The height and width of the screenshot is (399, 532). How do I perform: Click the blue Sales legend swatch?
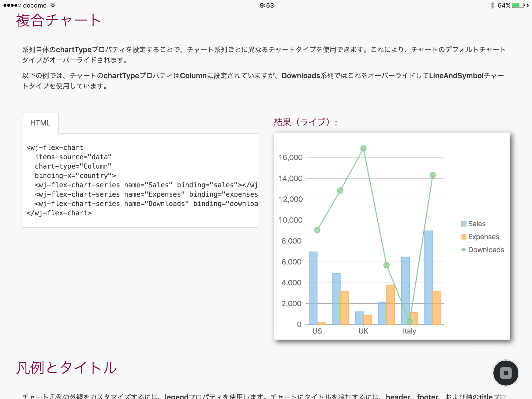(463, 224)
